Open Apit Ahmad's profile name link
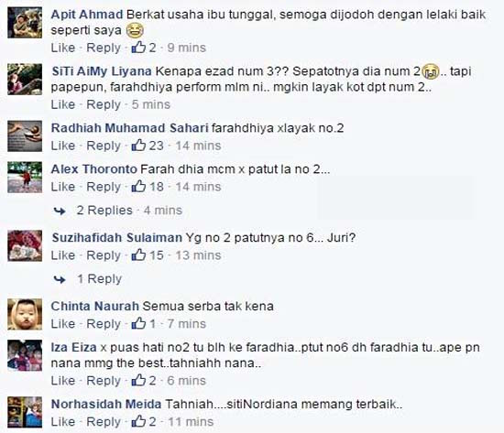Viewport: 504px width, 433px height. (x=87, y=15)
